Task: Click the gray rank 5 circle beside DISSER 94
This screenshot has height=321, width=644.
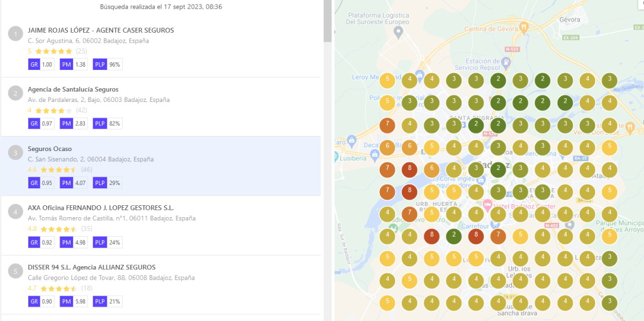Action: coord(15,271)
